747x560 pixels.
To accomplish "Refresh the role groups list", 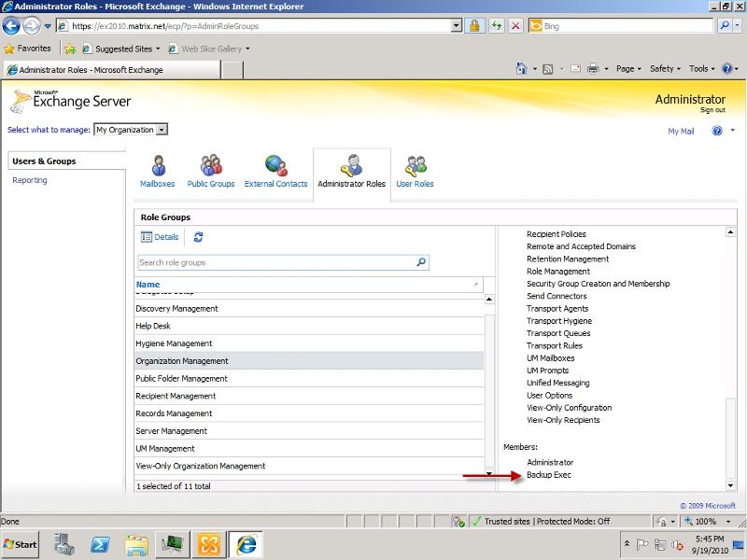I will coord(198,237).
